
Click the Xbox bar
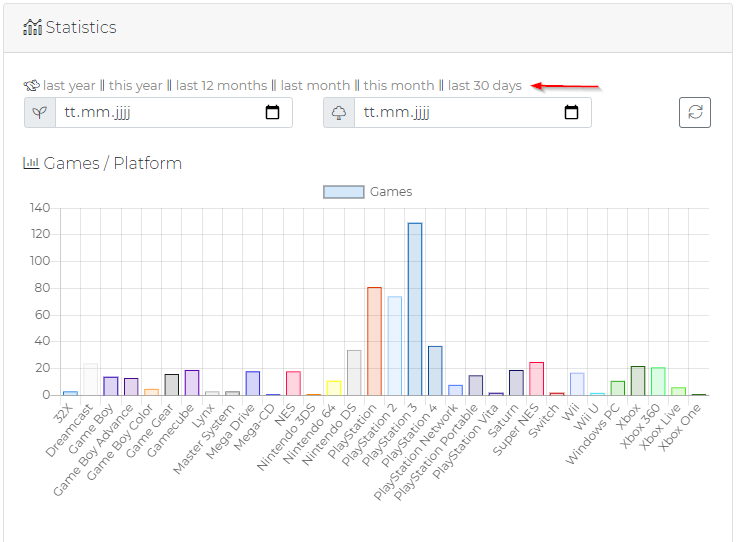[638, 381]
